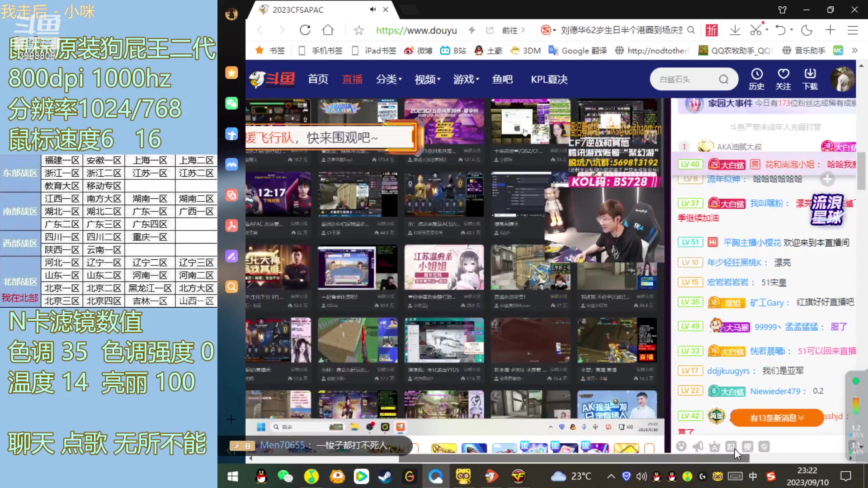Viewport: 868px width, 488px height.
Task: Expand the screenshot tool dropdown arrow
Action: pos(767,30)
